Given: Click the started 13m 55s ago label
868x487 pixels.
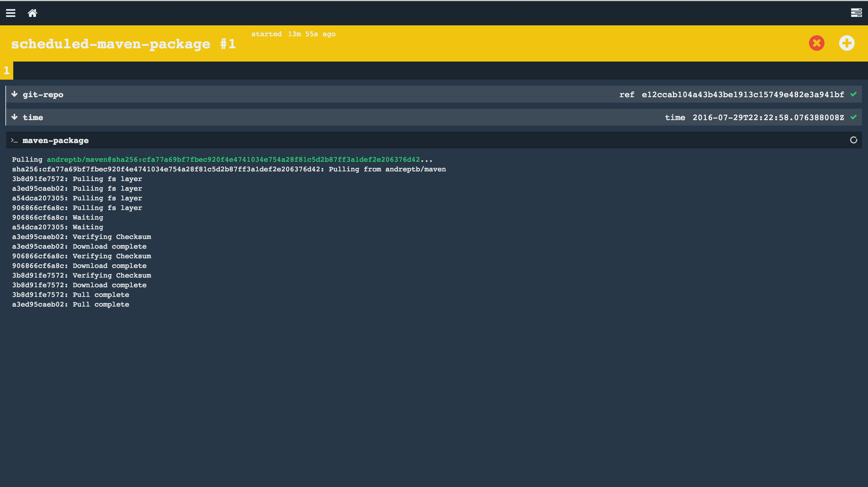Looking at the screenshot, I should [293, 34].
